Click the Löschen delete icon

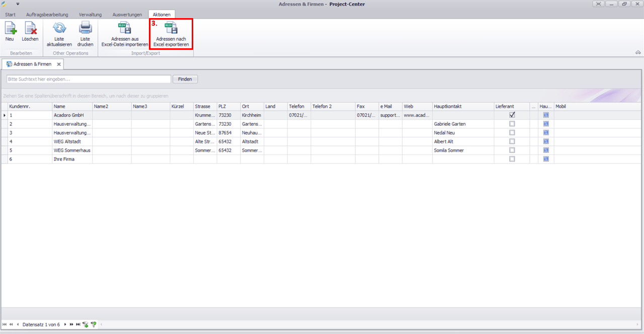pyautogui.click(x=30, y=31)
